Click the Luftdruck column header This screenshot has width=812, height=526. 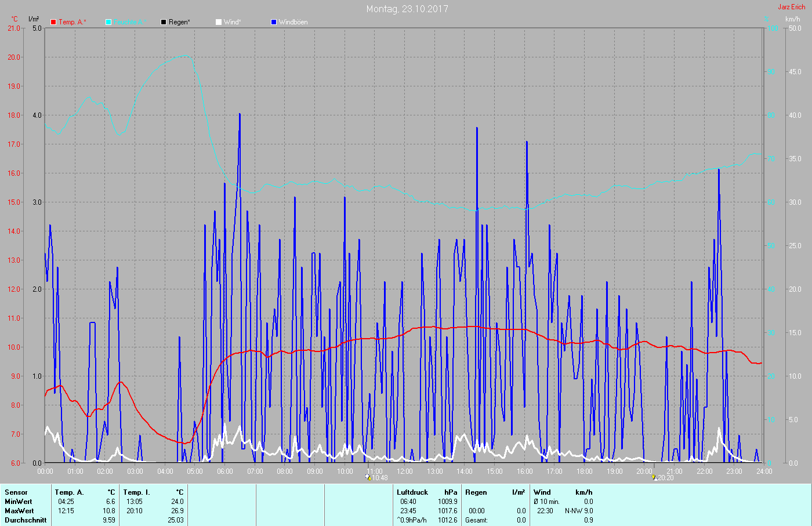pyautogui.click(x=412, y=492)
